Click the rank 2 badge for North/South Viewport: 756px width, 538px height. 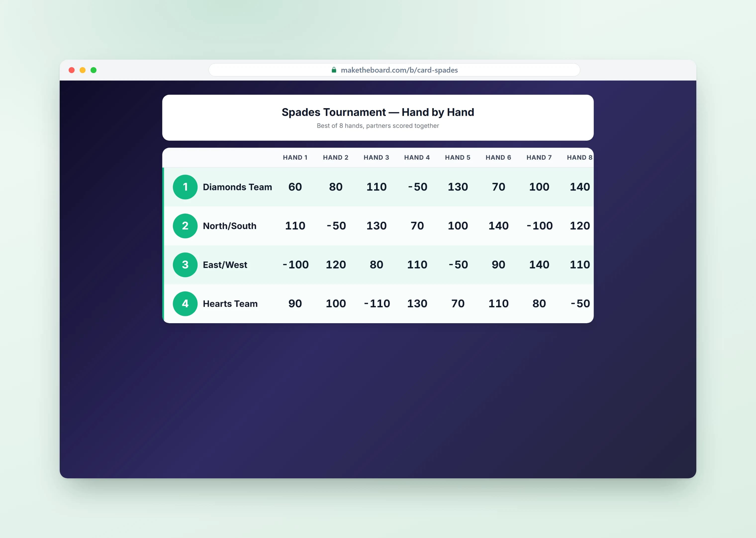[x=185, y=226]
